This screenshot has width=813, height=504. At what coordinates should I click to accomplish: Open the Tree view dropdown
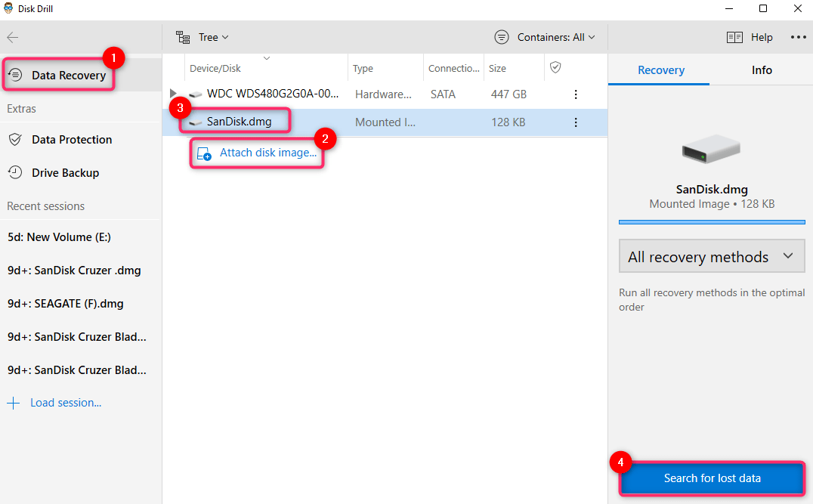pos(210,36)
